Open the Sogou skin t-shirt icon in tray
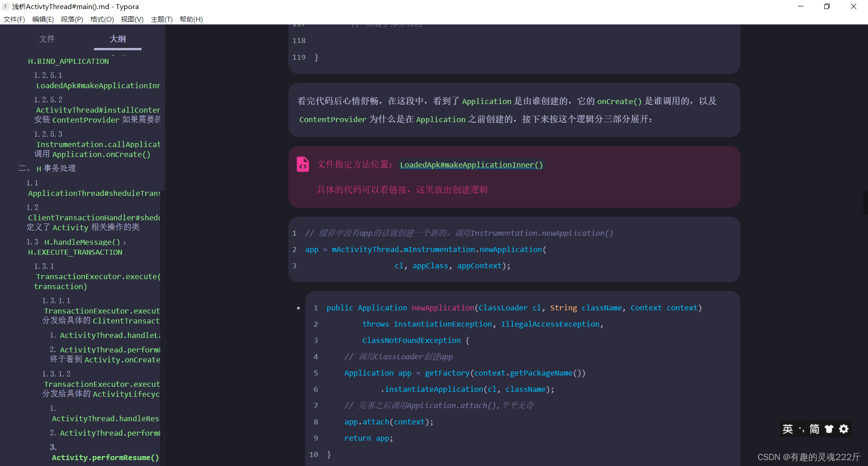 829,429
